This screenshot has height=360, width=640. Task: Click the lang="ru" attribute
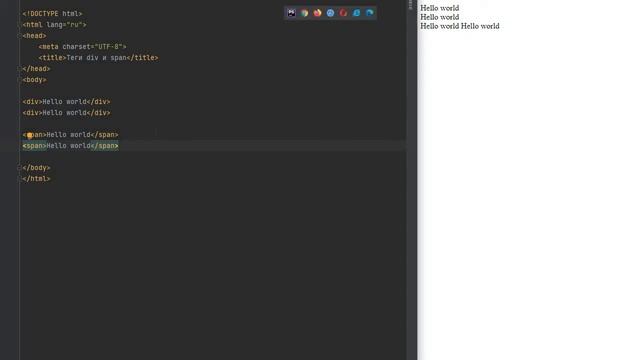tap(64, 25)
